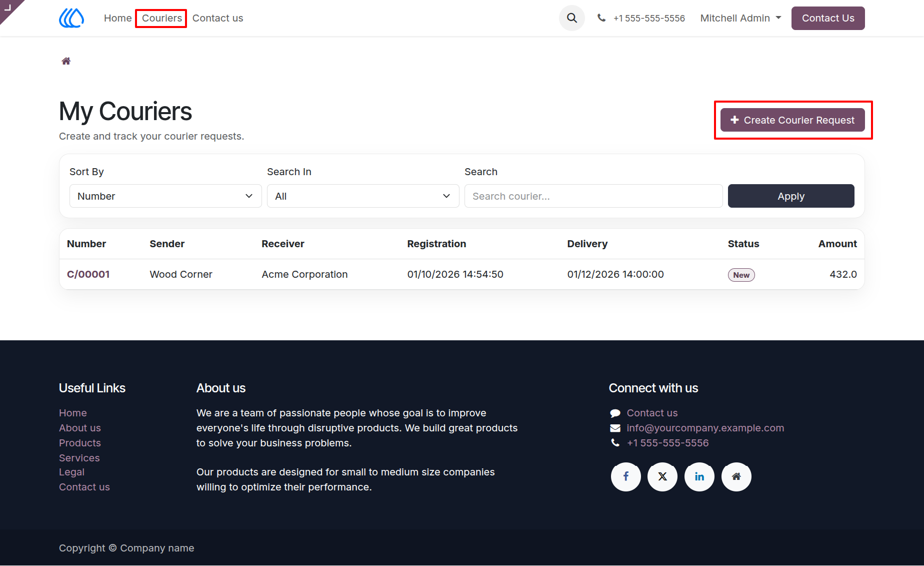The width and height of the screenshot is (924, 566).
Task: Click the envelope icon in footer
Action: tap(615, 428)
